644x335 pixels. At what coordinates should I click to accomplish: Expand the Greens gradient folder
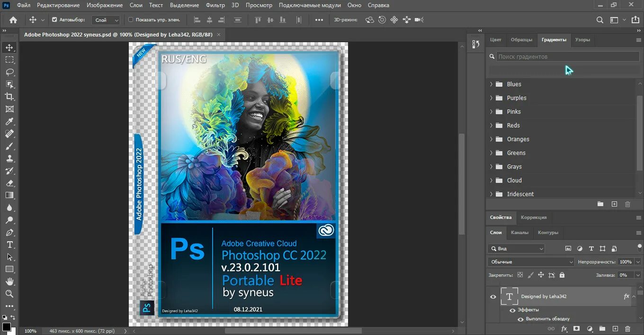pyautogui.click(x=491, y=153)
